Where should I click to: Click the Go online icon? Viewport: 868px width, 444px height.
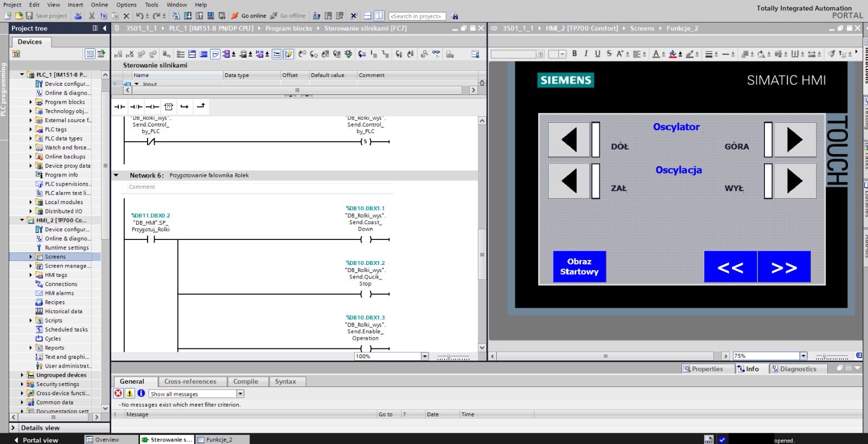click(x=235, y=16)
